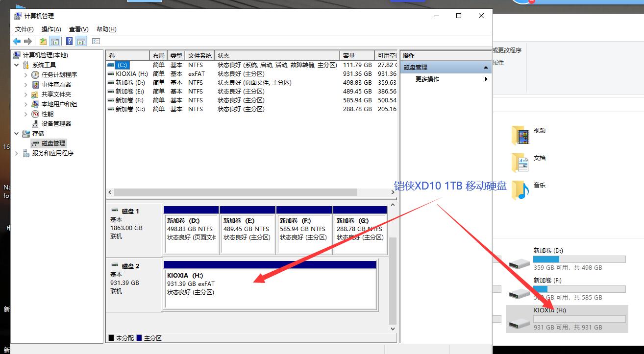Collapse the 存储 tree node

(17, 134)
